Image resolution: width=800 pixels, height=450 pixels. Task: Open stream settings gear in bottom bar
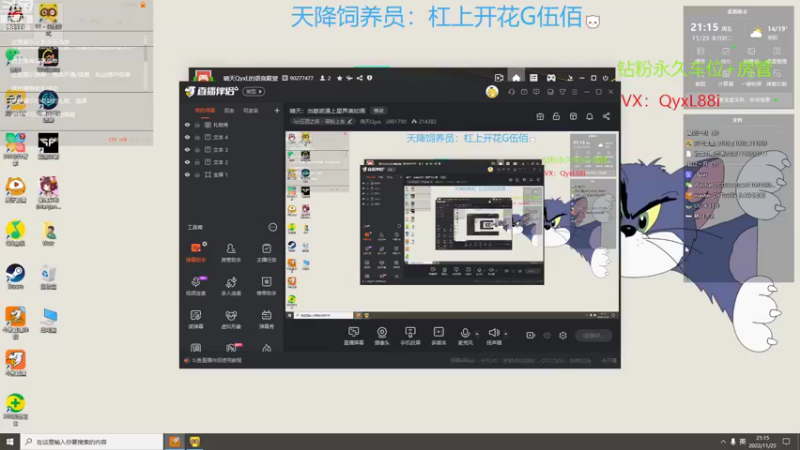coord(563,335)
